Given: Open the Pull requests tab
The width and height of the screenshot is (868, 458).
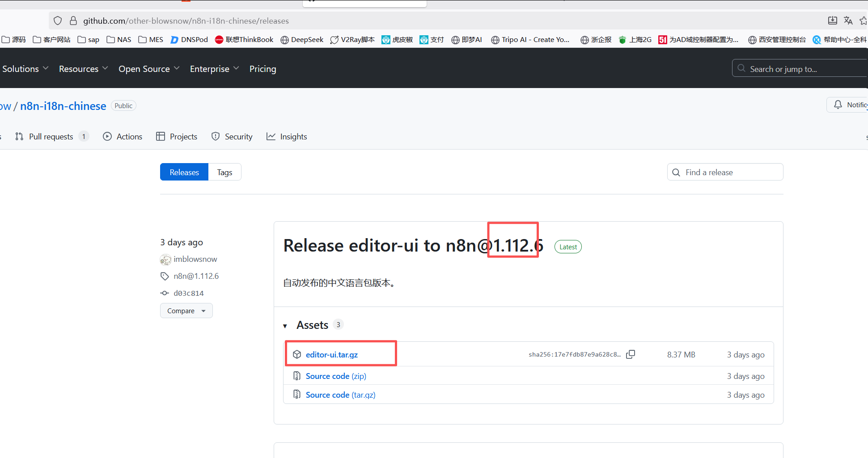Looking at the screenshot, I should pyautogui.click(x=51, y=136).
